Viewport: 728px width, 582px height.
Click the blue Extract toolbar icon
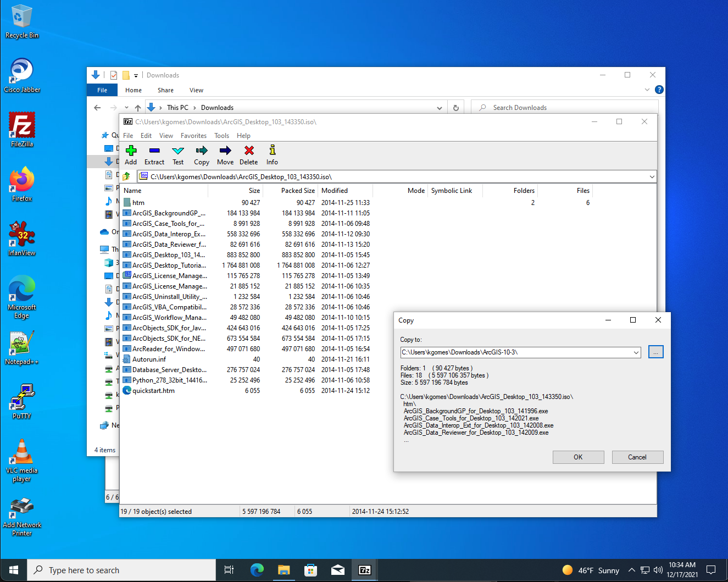(154, 151)
